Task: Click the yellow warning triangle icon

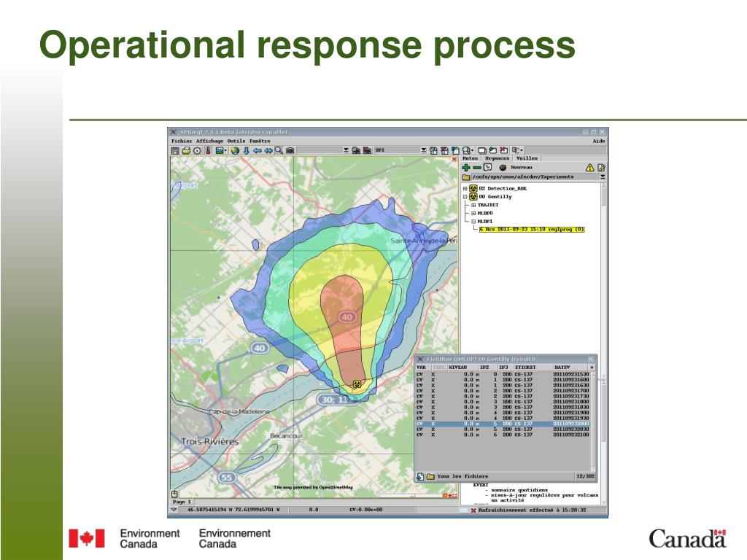Action: tap(589, 168)
